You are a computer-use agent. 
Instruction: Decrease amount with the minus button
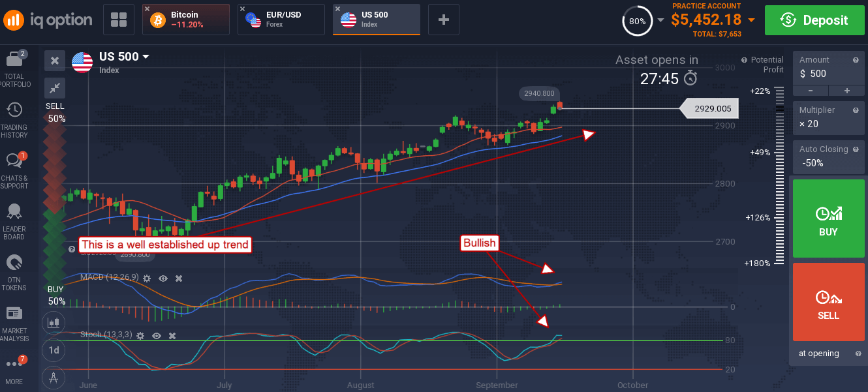coord(811,91)
